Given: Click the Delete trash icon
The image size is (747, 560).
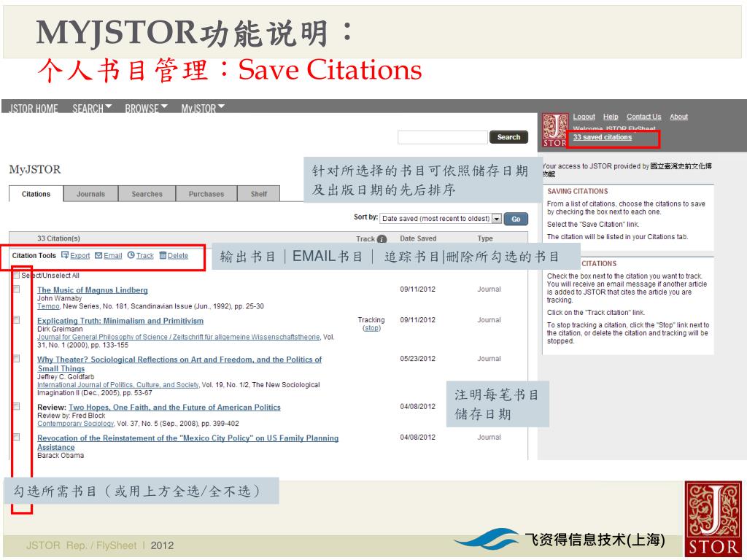Looking at the screenshot, I should [163, 254].
